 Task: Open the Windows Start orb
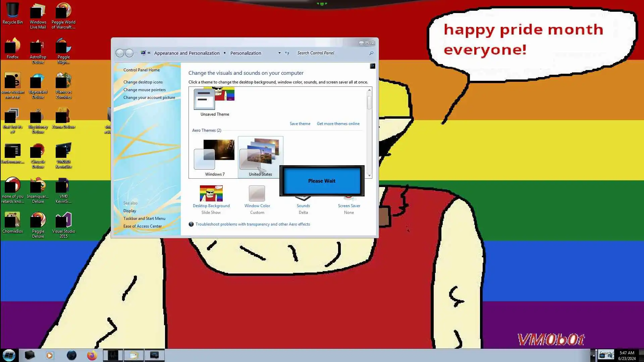point(9,355)
